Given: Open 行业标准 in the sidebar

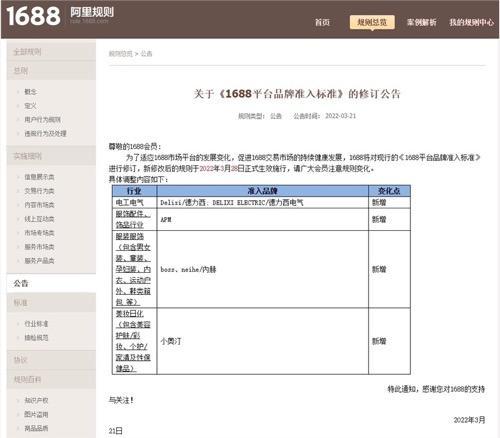Looking at the screenshot, I should point(36,324).
